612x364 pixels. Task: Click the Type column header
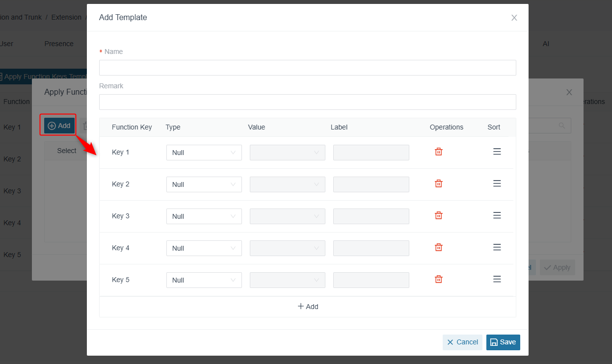[173, 127]
